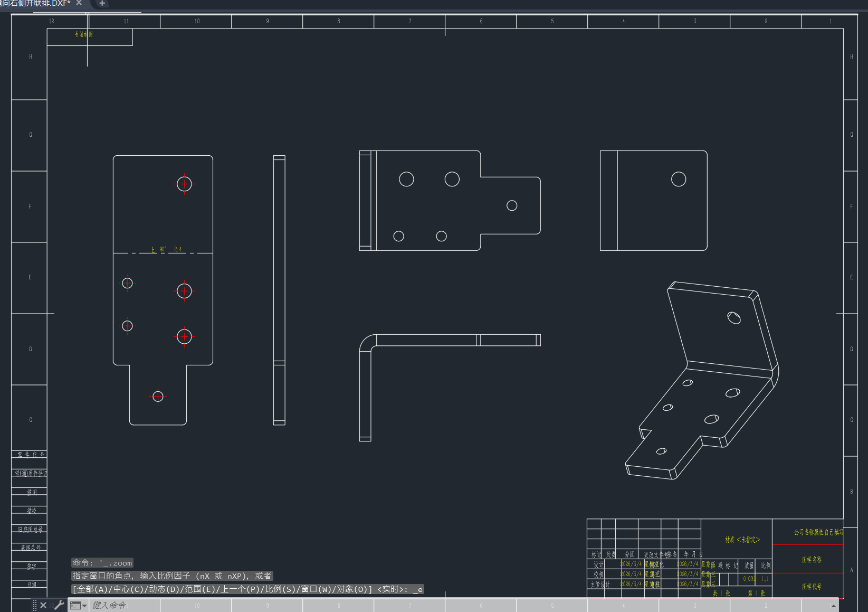Screen dimensions: 868x612
Task: Select the '图样代号' title block text
Action: (812, 587)
